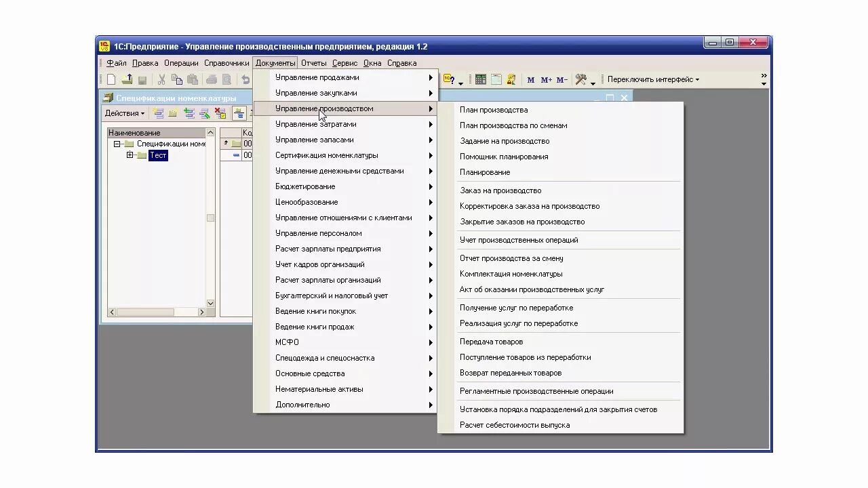Open the Справка menu
This screenshot has width=868, height=488.
pyautogui.click(x=402, y=63)
